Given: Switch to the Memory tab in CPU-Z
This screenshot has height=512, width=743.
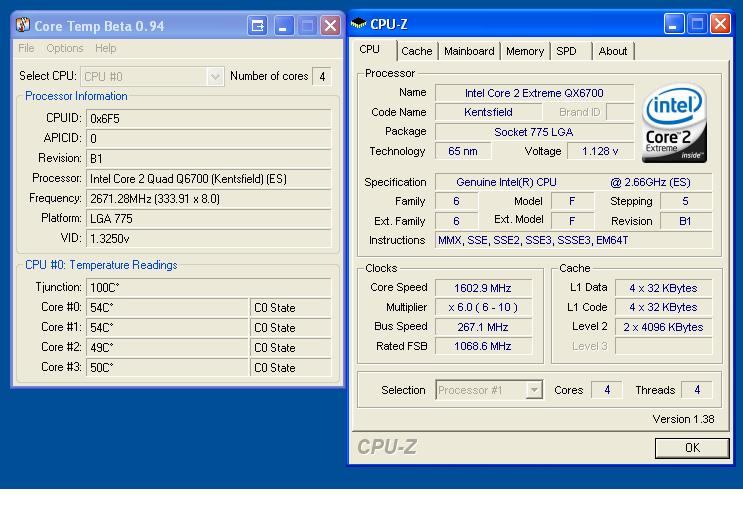Looking at the screenshot, I should (525, 51).
